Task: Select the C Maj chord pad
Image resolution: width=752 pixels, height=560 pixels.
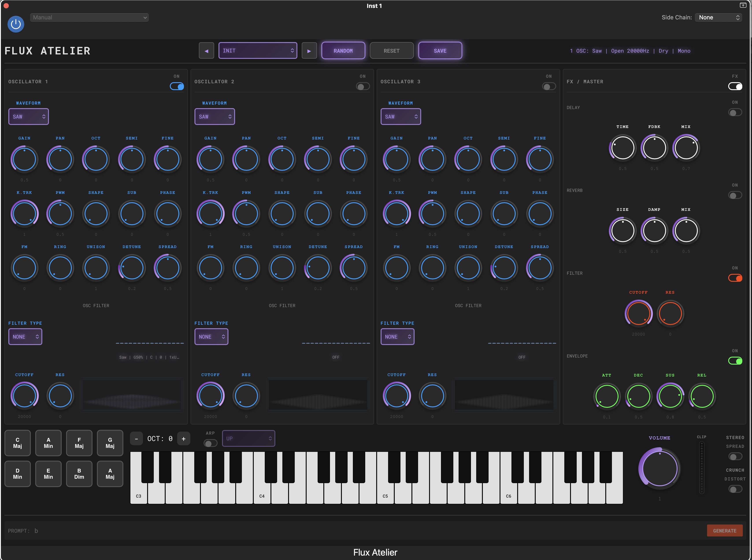Action: pyautogui.click(x=17, y=443)
